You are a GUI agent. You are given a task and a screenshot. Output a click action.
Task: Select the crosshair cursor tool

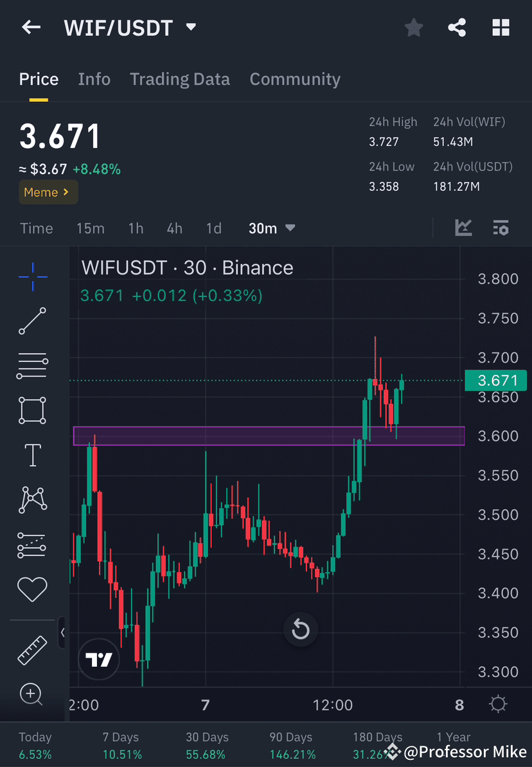[31, 276]
